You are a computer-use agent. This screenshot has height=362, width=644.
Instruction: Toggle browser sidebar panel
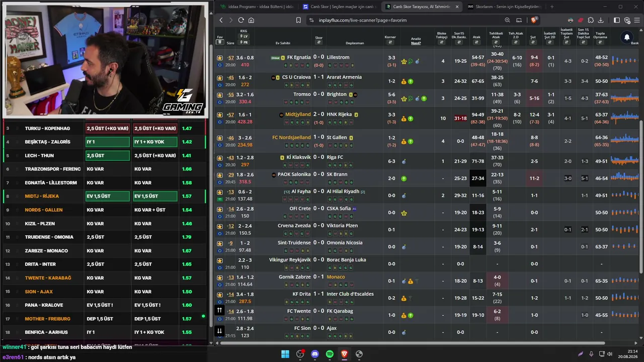617,20
